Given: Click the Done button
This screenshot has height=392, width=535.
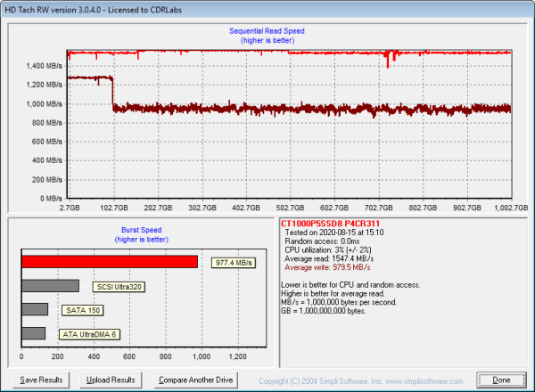Looking at the screenshot, I should (x=501, y=380).
